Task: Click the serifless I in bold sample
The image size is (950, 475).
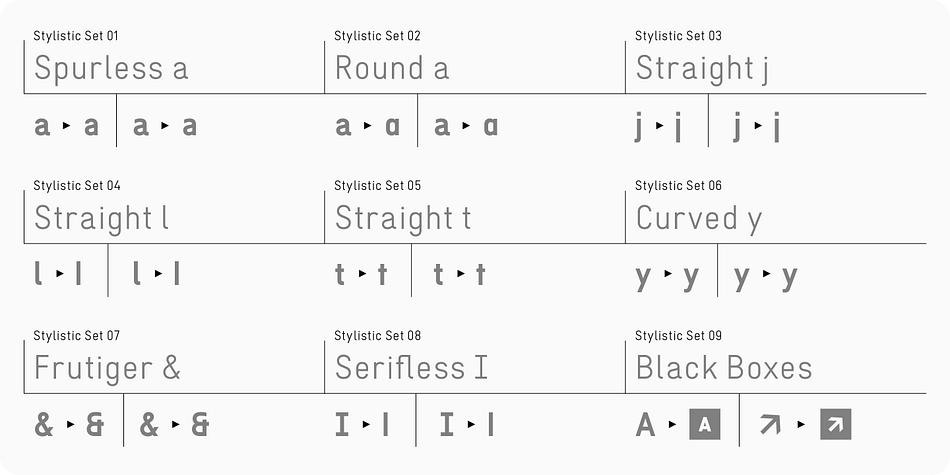Action: point(385,424)
